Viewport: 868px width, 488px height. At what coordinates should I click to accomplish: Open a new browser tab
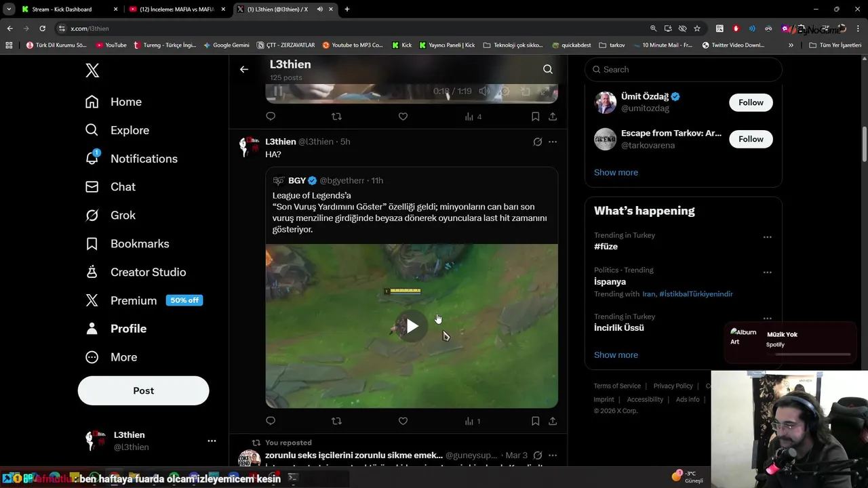[347, 9]
